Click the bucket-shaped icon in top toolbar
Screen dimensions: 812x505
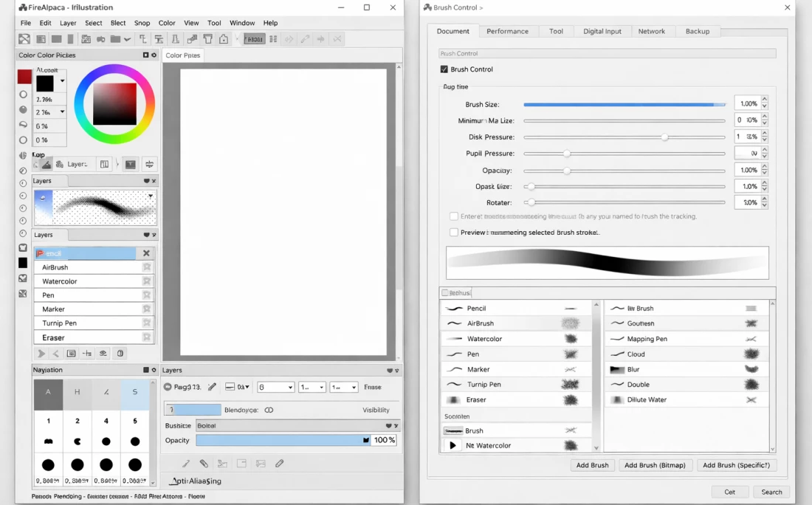click(x=208, y=39)
